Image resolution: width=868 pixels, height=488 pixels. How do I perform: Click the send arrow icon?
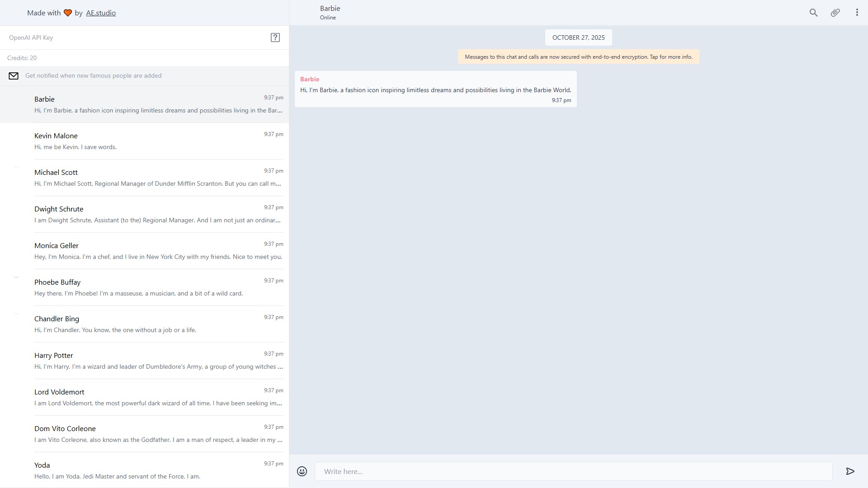(x=850, y=471)
